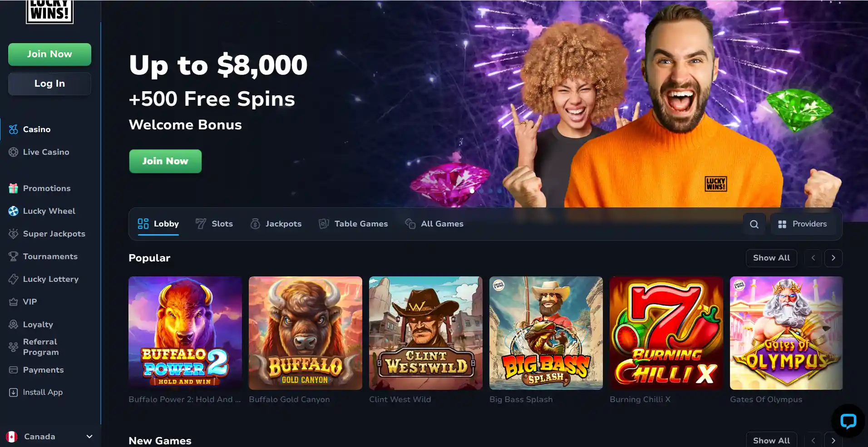This screenshot has height=447, width=868.
Task: Click the Lucky Wheel sidebar icon
Action: [14, 211]
